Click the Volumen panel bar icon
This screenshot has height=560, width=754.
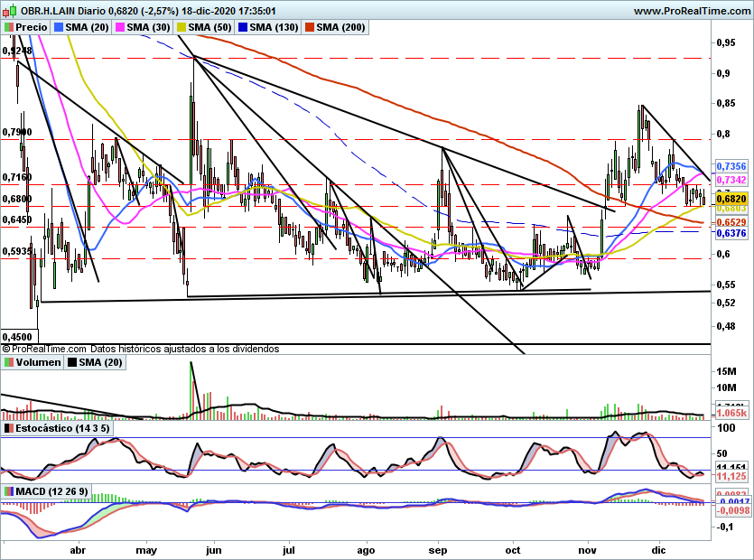pos(9,362)
